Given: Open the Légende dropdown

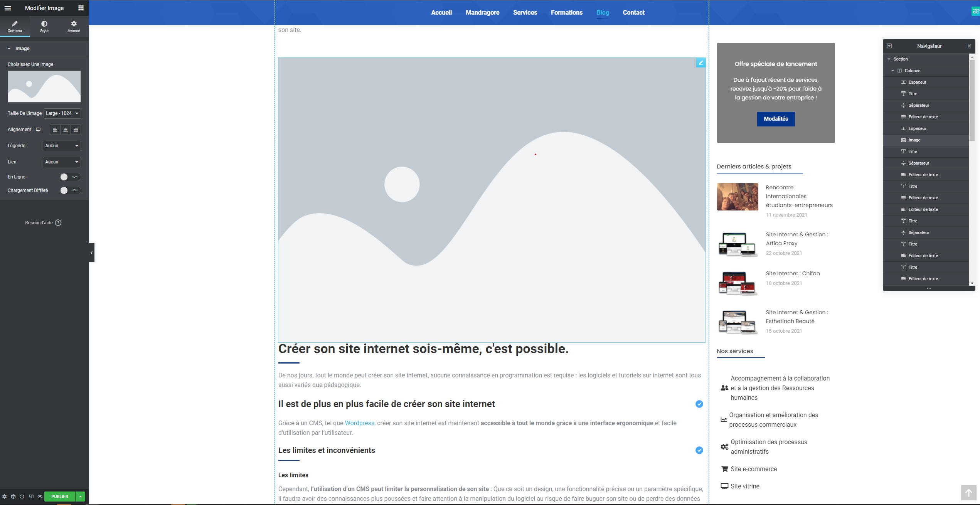Looking at the screenshot, I should pyautogui.click(x=61, y=146).
